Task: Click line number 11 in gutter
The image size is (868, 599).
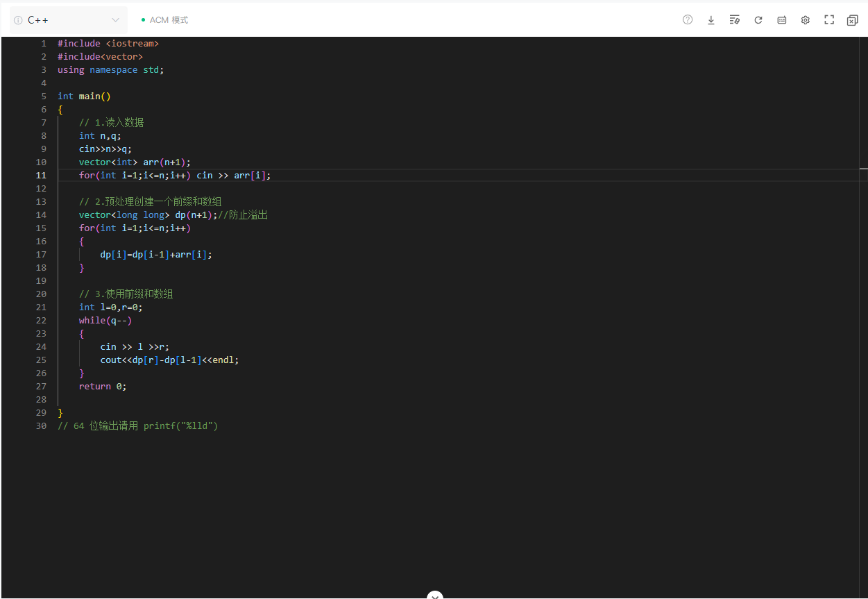Action: pyautogui.click(x=42, y=176)
